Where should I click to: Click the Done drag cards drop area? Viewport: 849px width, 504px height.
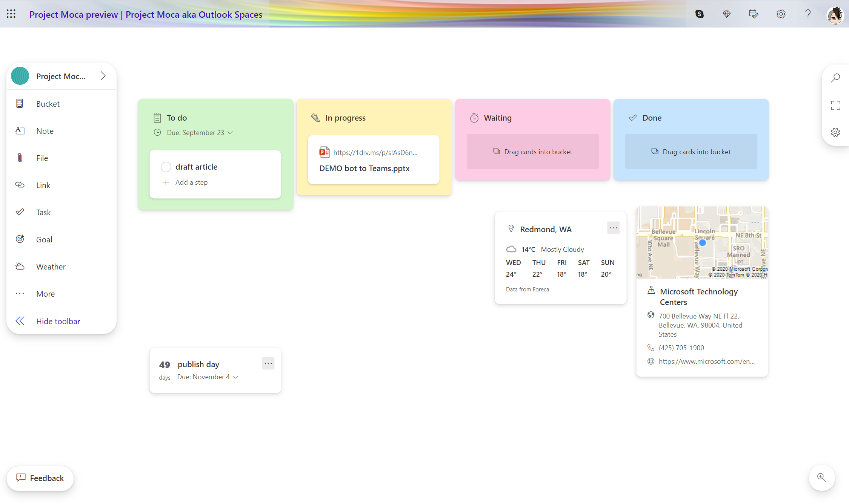tap(691, 152)
